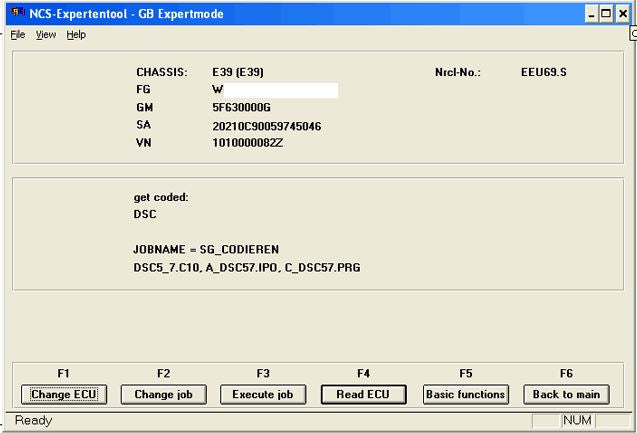
Task: Click the Ready status bar text
Action: pyautogui.click(x=33, y=420)
